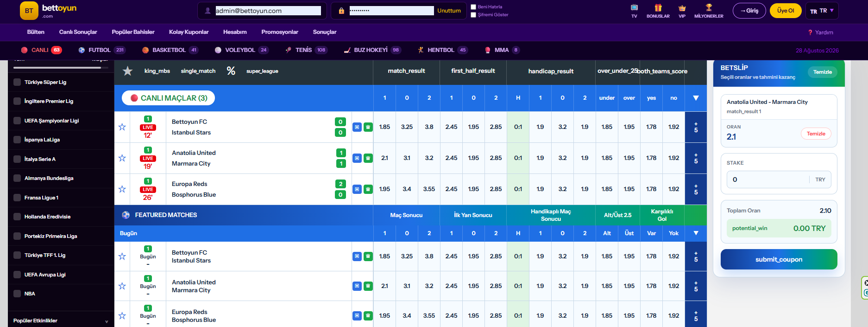Expand the Bugün row markets dropdown arrow
Image resolution: width=868 pixels, height=327 pixels.
(x=696, y=233)
